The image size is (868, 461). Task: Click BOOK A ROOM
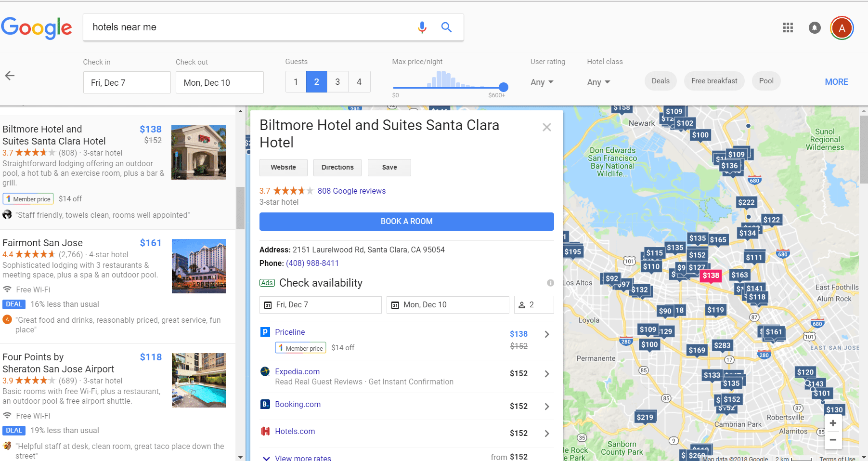tap(407, 222)
